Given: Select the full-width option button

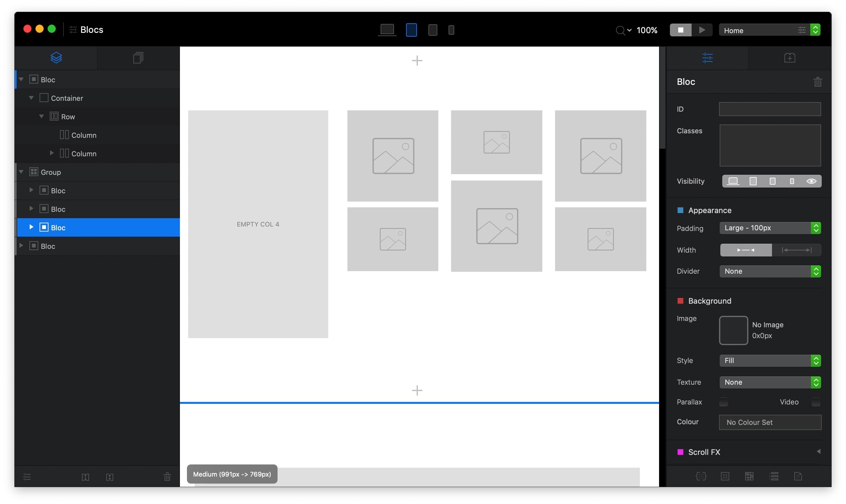Looking at the screenshot, I should point(797,250).
